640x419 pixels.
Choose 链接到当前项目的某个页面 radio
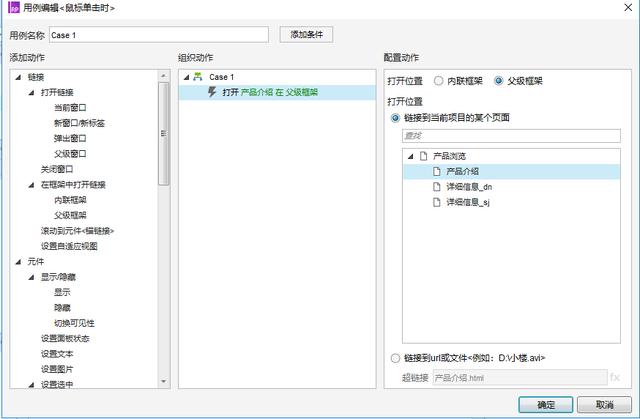[x=395, y=118]
